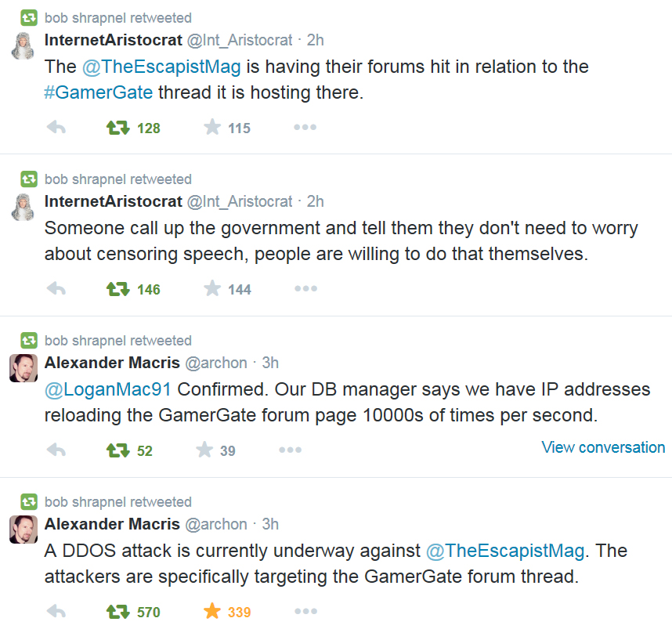Retweet the tweet with 52 retweets
This screenshot has height=629, width=672.
[x=118, y=450]
